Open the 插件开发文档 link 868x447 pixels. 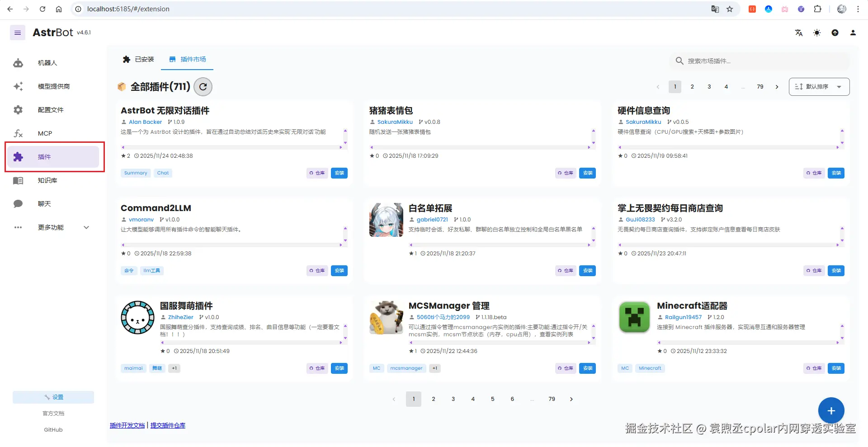[127, 425]
